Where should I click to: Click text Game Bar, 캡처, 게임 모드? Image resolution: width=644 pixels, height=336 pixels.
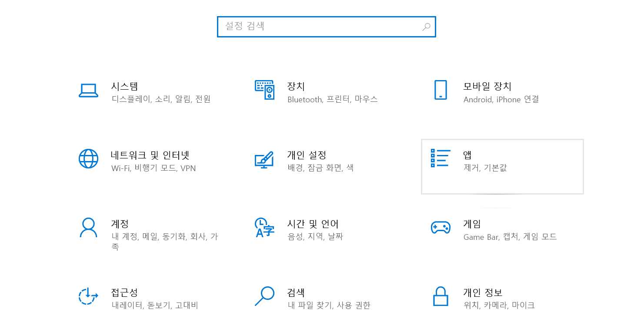coord(511,237)
